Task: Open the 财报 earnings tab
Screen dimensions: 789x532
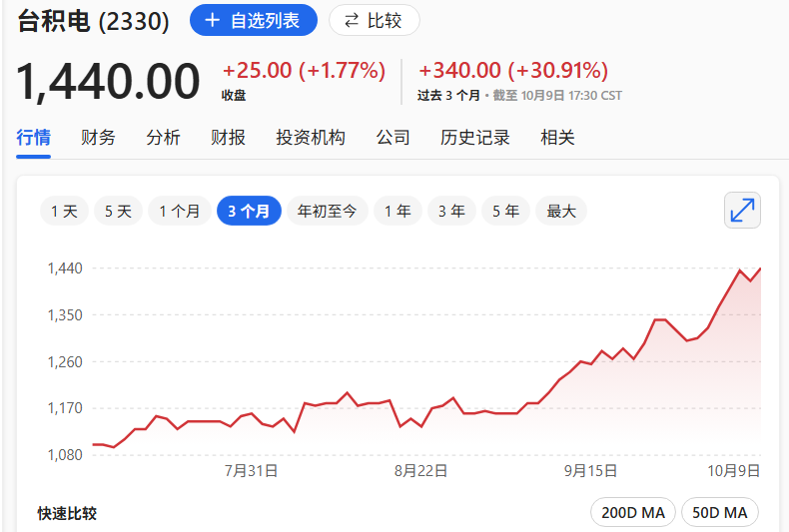Action: click(x=228, y=138)
